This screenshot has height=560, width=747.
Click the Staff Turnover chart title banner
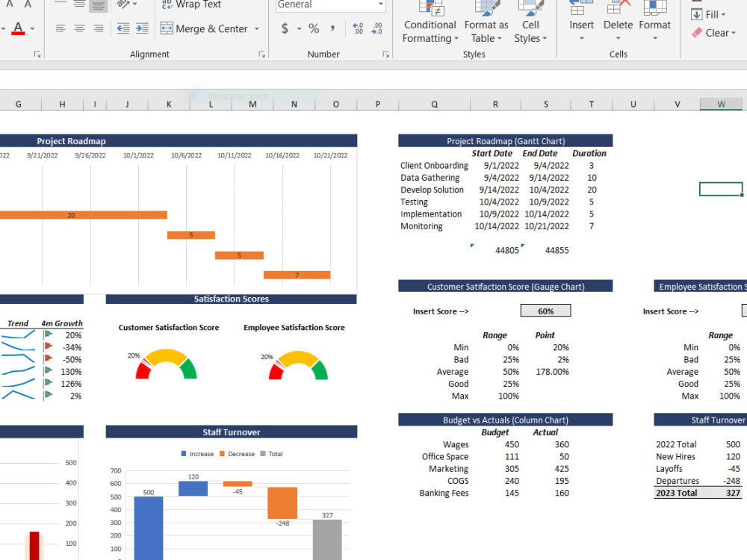click(231, 432)
